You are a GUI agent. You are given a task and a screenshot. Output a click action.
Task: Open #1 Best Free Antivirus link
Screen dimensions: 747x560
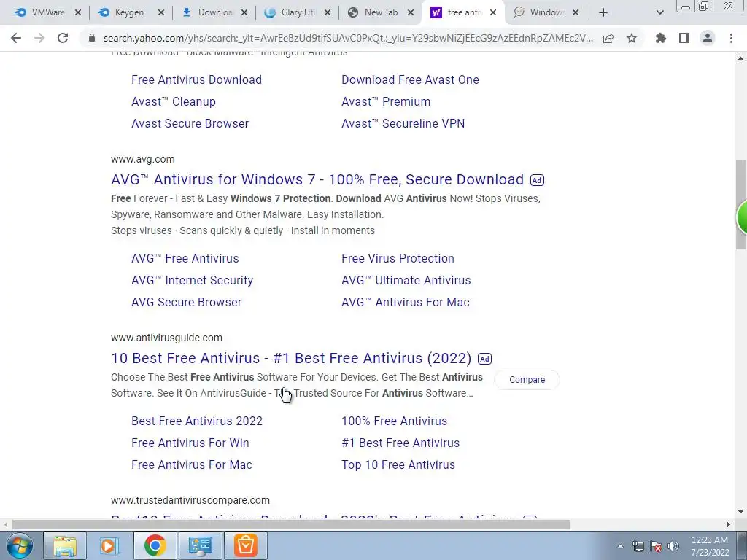[x=400, y=443]
